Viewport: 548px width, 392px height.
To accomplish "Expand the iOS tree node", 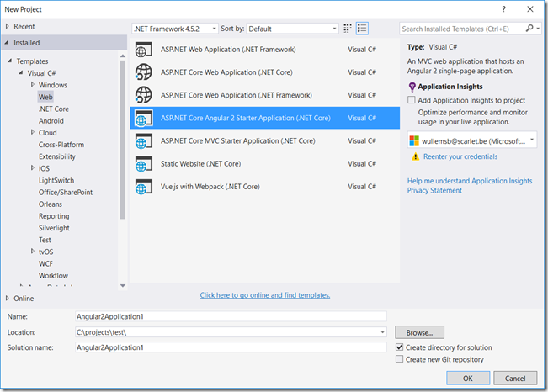I will click(33, 168).
